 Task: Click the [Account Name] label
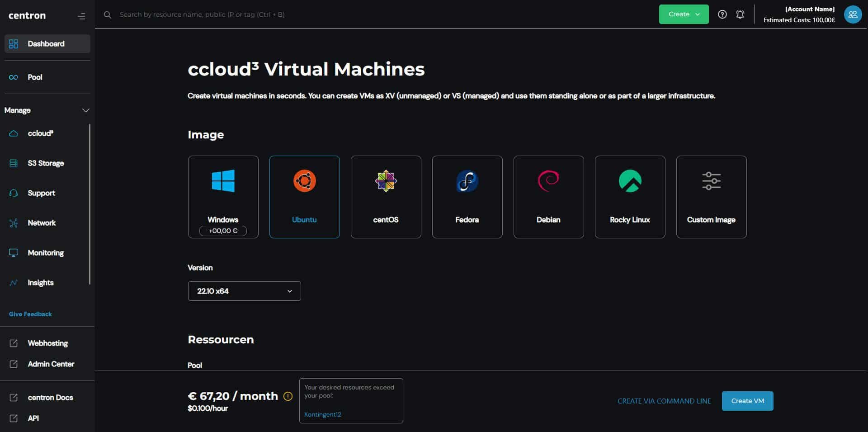(x=810, y=9)
